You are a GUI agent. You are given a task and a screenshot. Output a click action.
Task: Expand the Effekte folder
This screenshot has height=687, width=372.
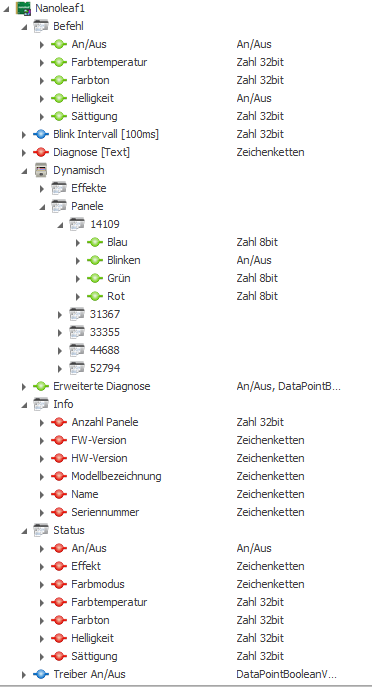point(42,189)
